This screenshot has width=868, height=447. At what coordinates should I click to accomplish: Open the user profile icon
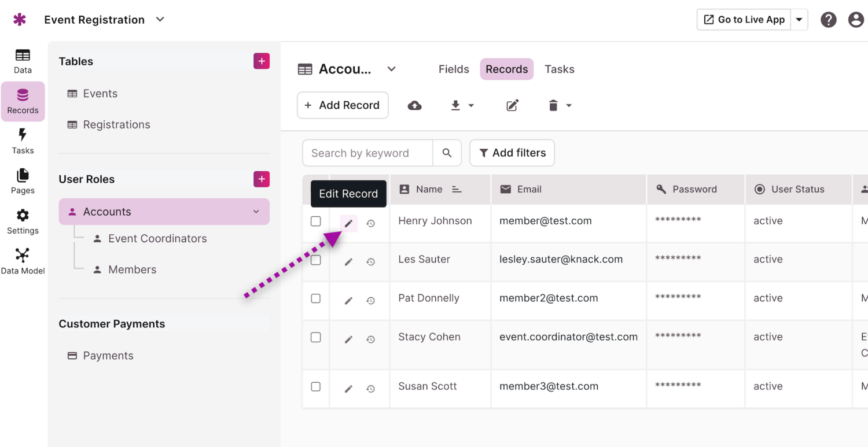[855, 20]
